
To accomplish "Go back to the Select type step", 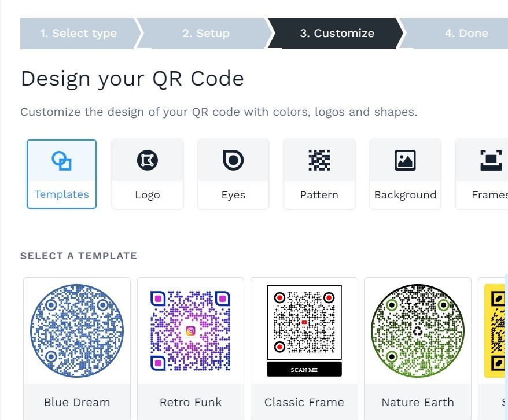I will 78,33.
